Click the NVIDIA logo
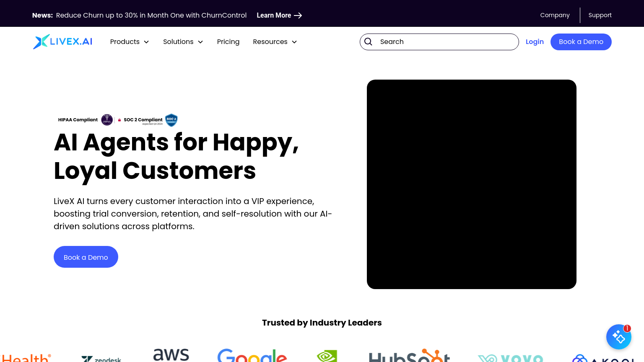The height and width of the screenshot is (362, 644). (x=327, y=356)
